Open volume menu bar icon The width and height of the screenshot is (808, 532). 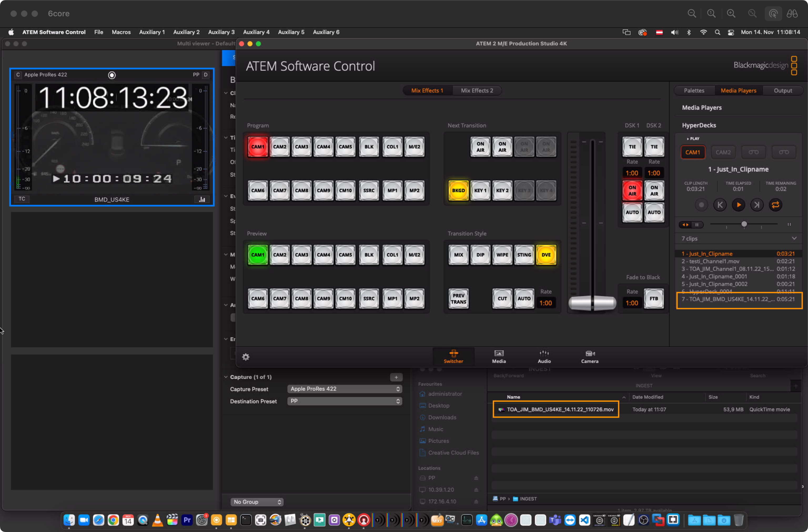pyautogui.click(x=675, y=32)
